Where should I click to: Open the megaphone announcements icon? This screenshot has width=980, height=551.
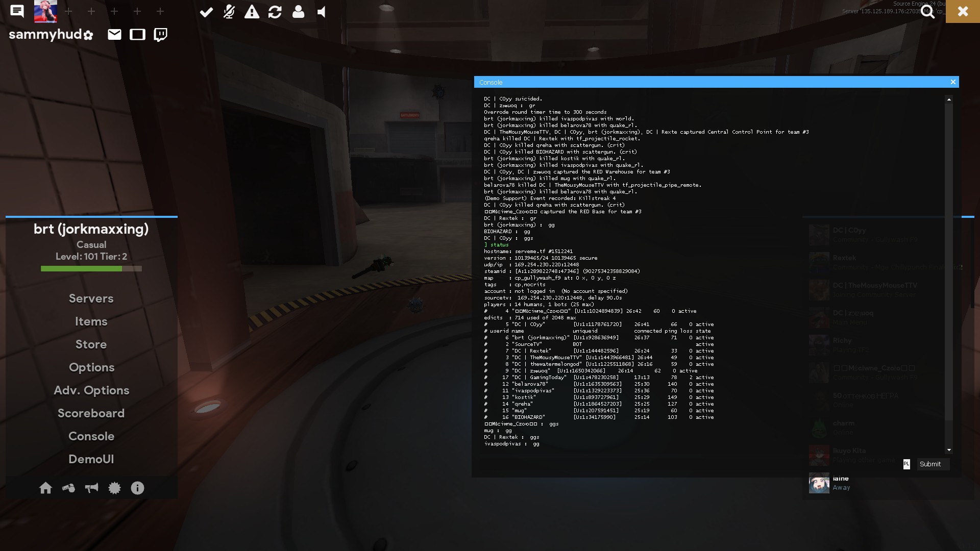tap(91, 488)
